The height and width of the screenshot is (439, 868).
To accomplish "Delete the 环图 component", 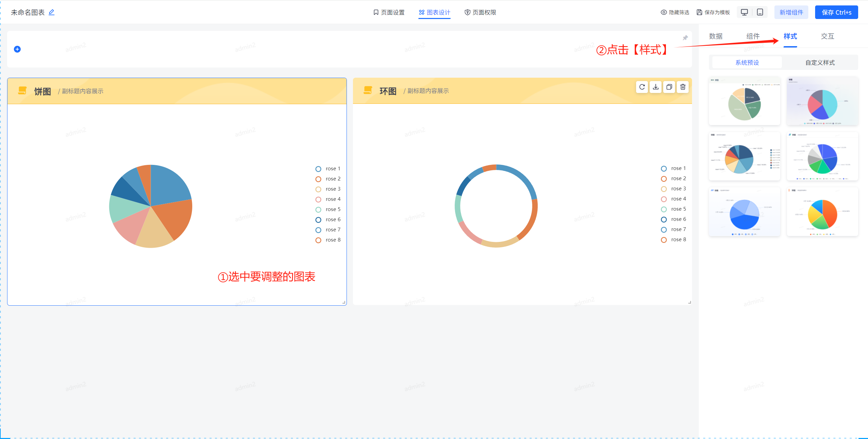I will [x=683, y=87].
